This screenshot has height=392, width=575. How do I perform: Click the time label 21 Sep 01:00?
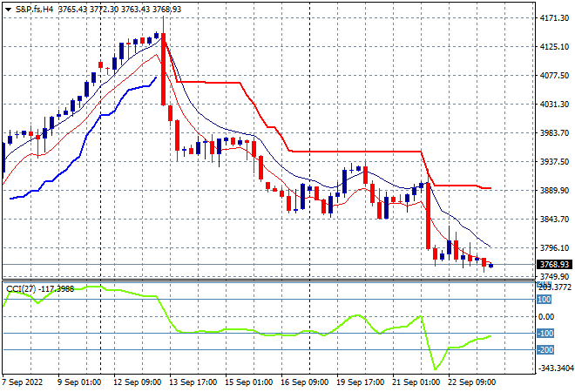[416, 382]
